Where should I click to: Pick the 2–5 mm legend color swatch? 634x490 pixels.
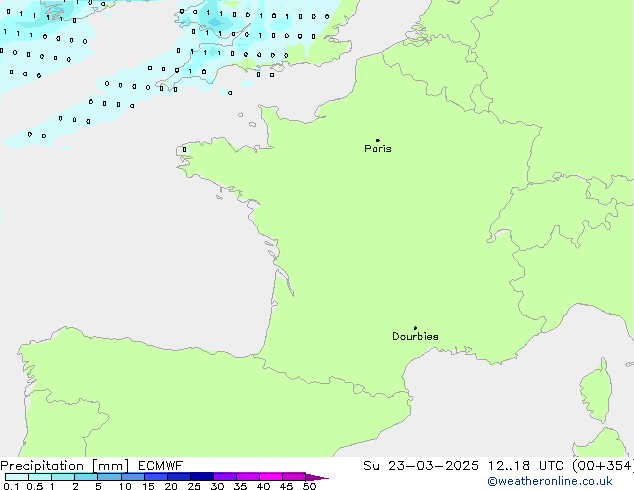pos(86,477)
